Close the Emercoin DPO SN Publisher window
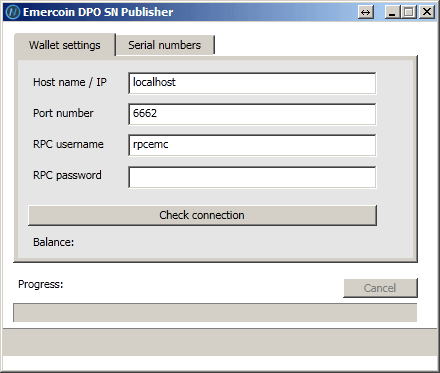Image resolution: width=440 pixels, height=373 pixels. pyautogui.click(x=427, y=12)
